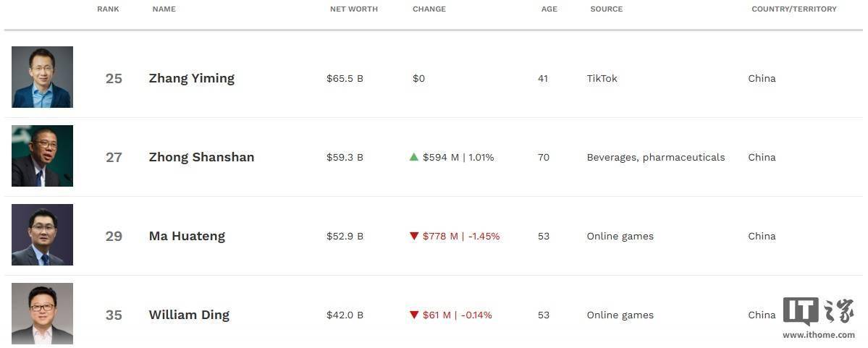868x348 pixels.
Task: Open Zhang Yiming's profile photo
Action: [42, 77]
